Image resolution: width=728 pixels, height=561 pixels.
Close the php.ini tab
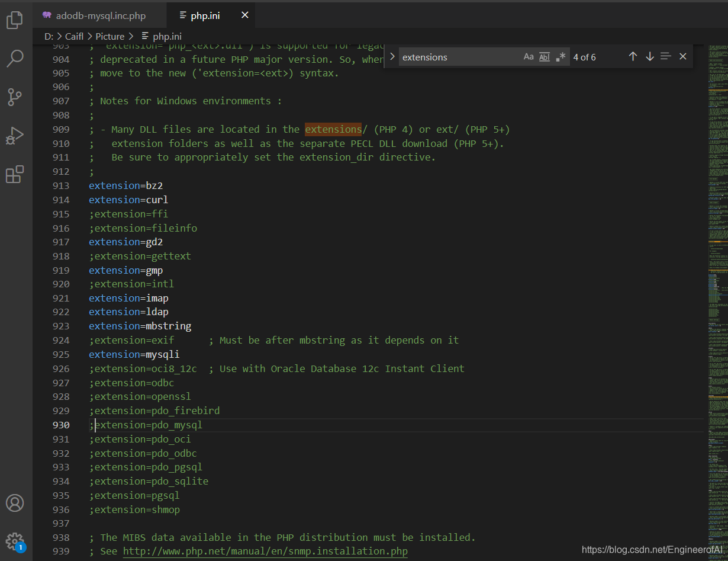(x=245, y=15)
